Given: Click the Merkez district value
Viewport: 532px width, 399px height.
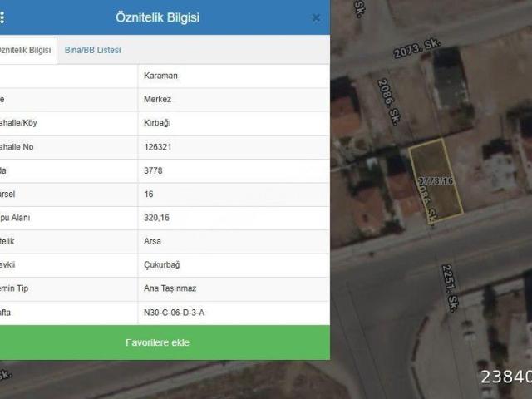Looking at the screenshot, I should tap(157, 99).
